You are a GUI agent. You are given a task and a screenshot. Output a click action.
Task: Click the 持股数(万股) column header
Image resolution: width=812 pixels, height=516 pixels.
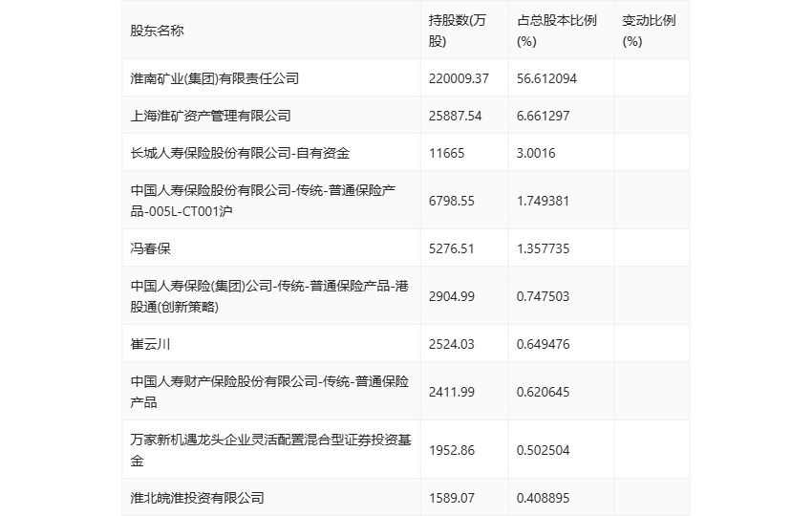click(458, 31)
